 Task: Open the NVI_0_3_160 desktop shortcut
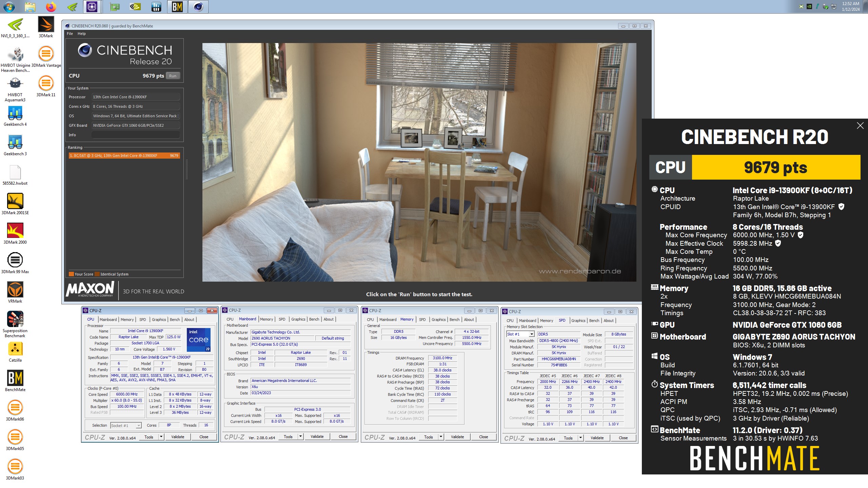tap(15, 27)
